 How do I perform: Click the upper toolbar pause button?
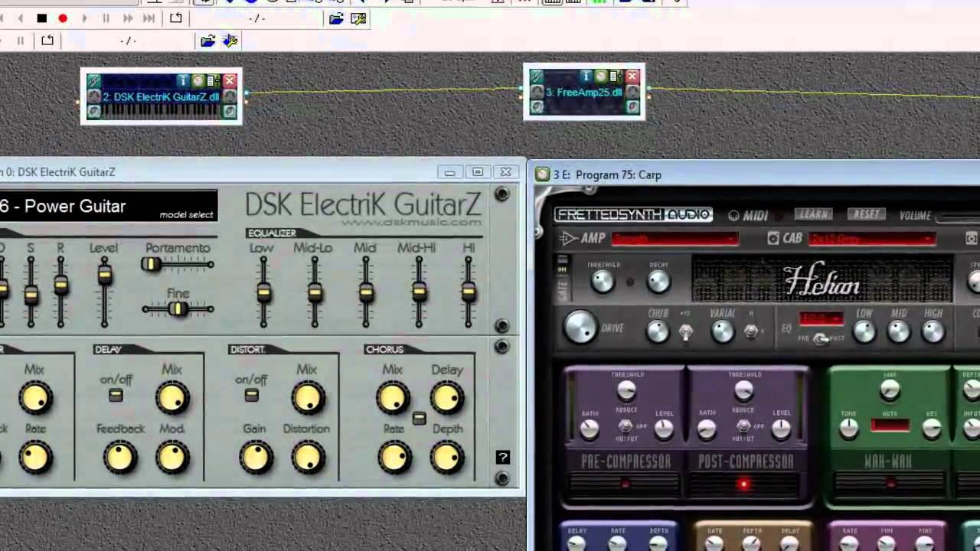[106, 18]
